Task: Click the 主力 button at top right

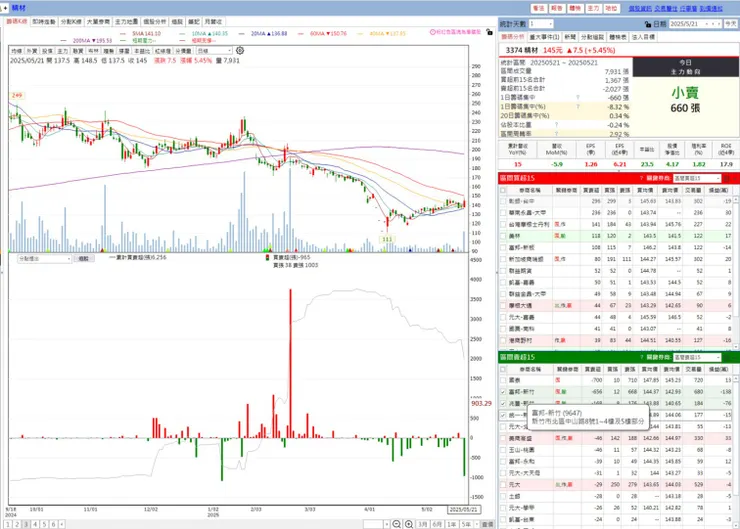Action: [x=593, y=8]
